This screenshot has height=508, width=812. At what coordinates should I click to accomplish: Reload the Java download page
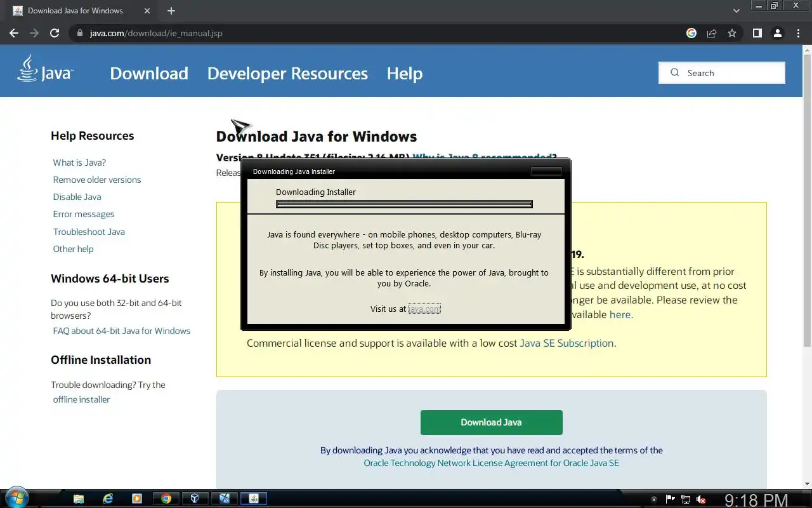[55, 33]
